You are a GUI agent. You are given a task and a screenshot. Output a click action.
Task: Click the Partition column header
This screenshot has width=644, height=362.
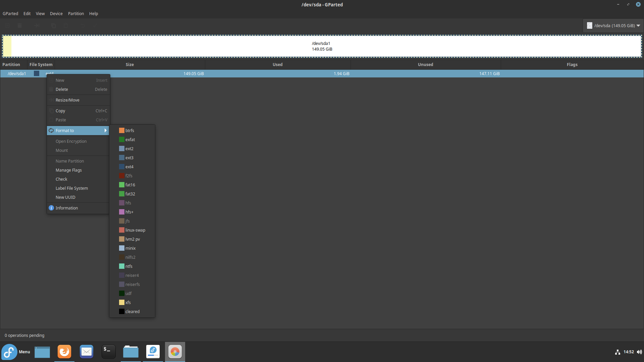(14, 65)
